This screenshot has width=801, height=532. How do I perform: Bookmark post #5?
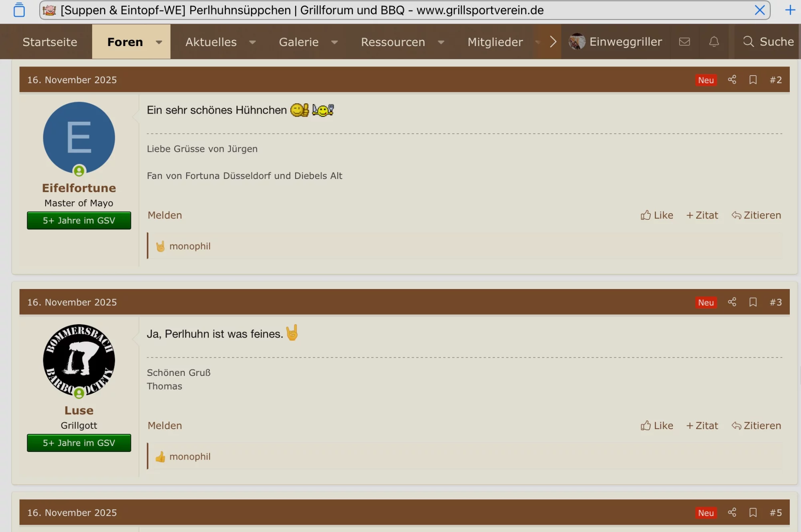click(753, 512)
